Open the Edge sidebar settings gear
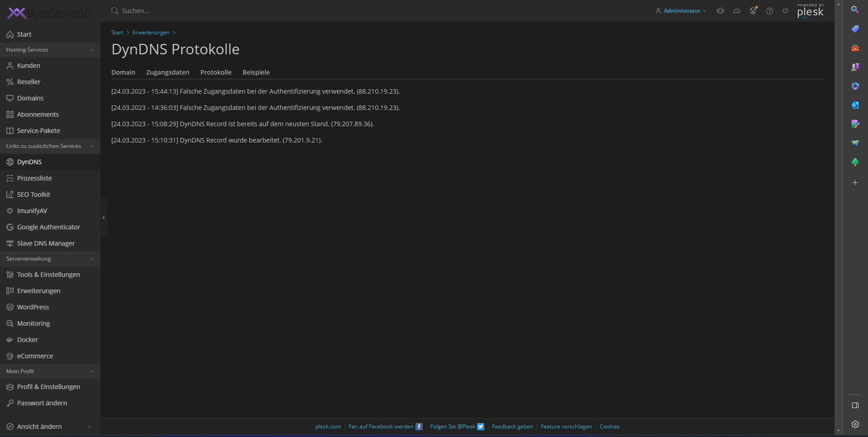868x437 pixels. [x=855, y=424]
